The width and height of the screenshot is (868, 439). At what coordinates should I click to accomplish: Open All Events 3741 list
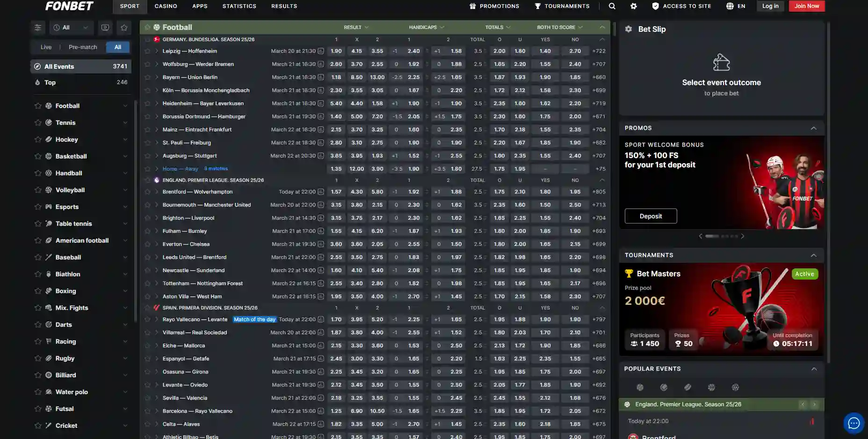point(81,66)
